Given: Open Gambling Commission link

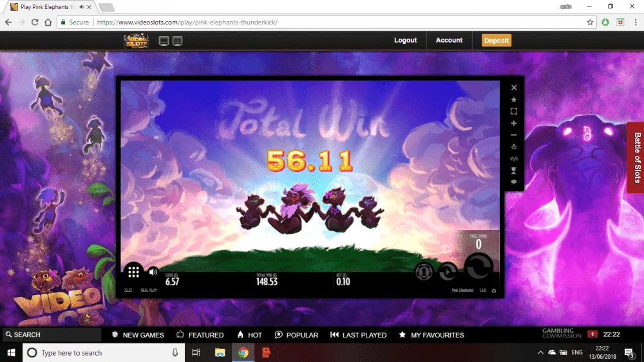Looking at the screenshot, I should [562, 333].
